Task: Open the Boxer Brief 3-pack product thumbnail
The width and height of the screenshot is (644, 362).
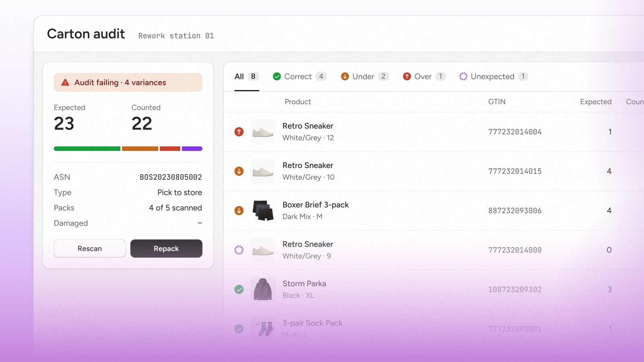Action: coord(263,210)
